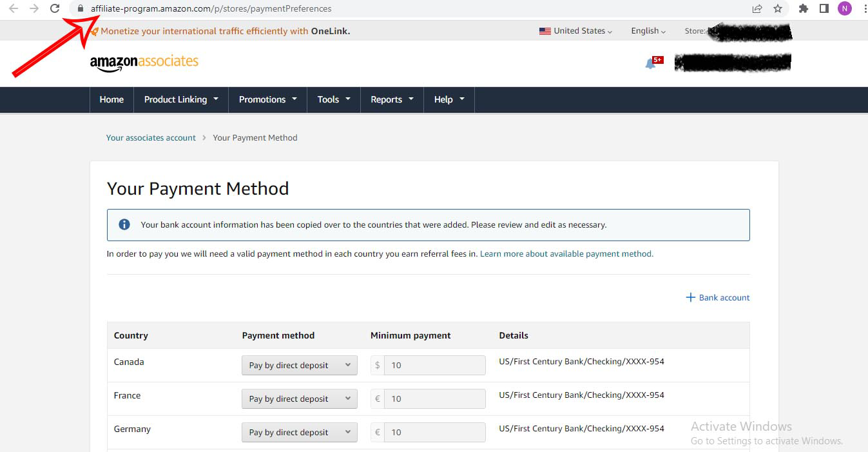Image resolution: width=868 pixels, height=452 pixels.
Task: Go to the Home menu item
Action: 111,99
